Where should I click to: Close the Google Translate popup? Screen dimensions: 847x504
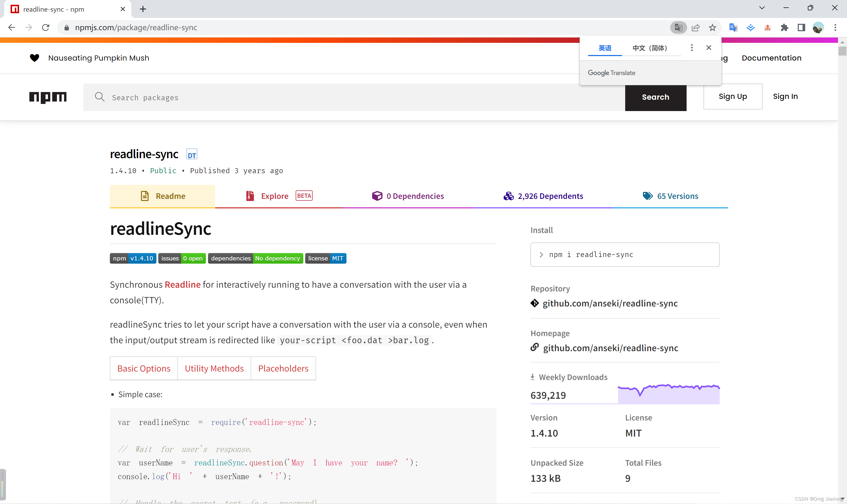point(709,48)
